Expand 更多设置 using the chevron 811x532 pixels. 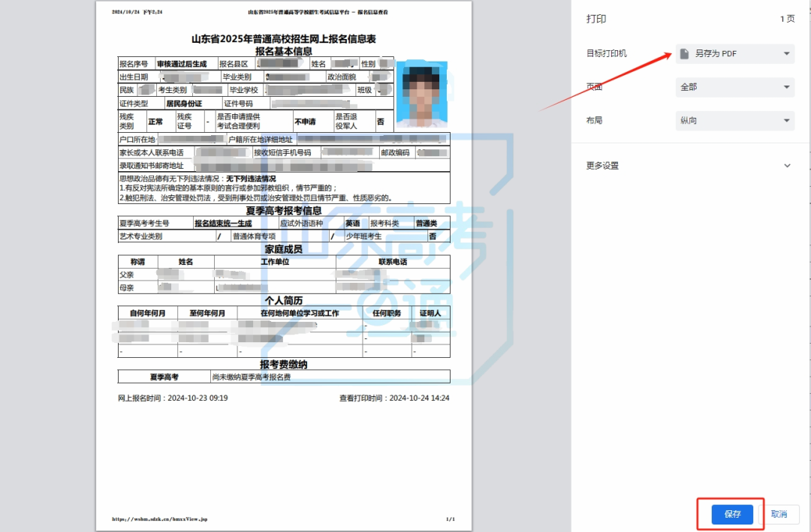(x=787, y=166)
